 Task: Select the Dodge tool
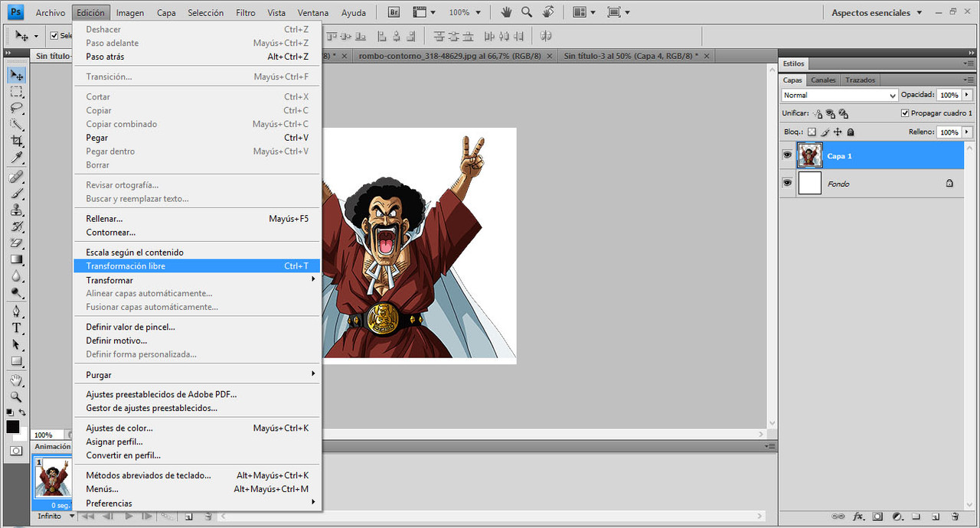coord(16,293)
